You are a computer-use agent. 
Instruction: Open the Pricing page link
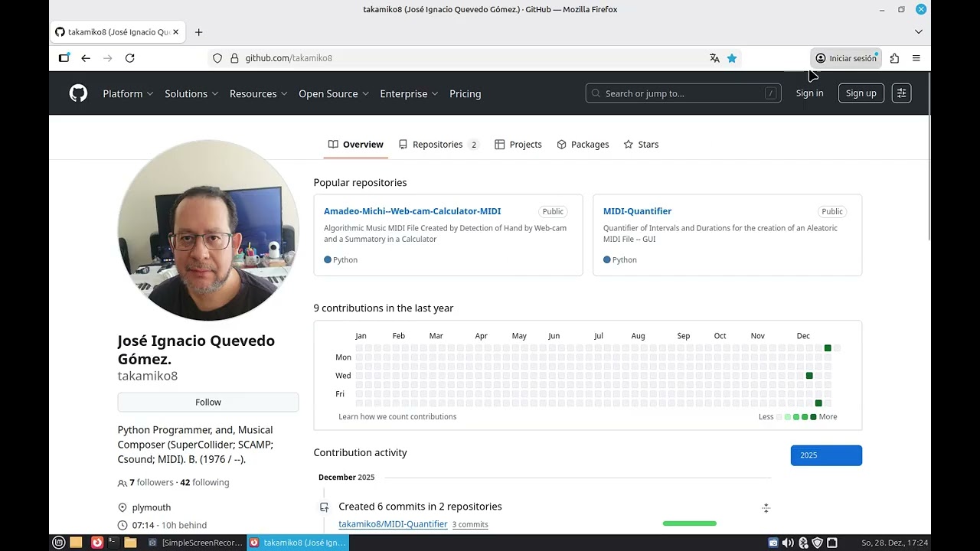point(465,93)
